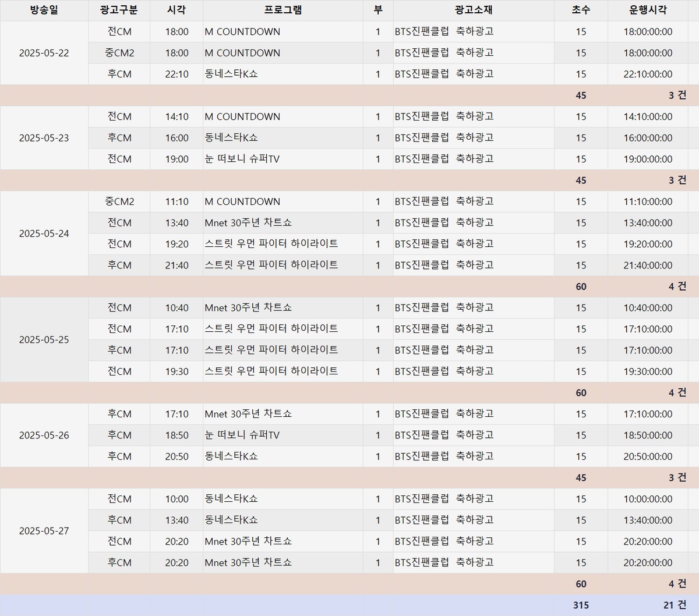Click Mnet 30주년 차트쇼 in 13:40 row
699x616 pixels.
[x=248, y=223]
